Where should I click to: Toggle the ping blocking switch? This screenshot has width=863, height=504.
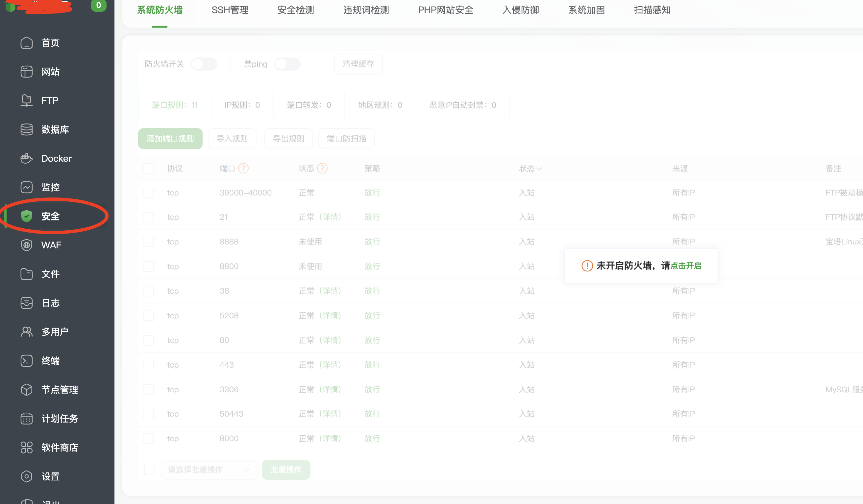tap(287, 64)
